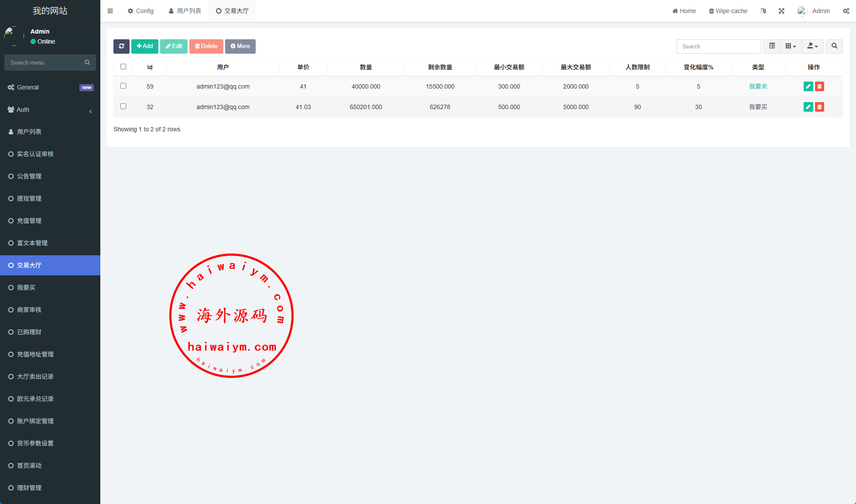
Task: Check the checkbox for row 59
Action: 123,86
